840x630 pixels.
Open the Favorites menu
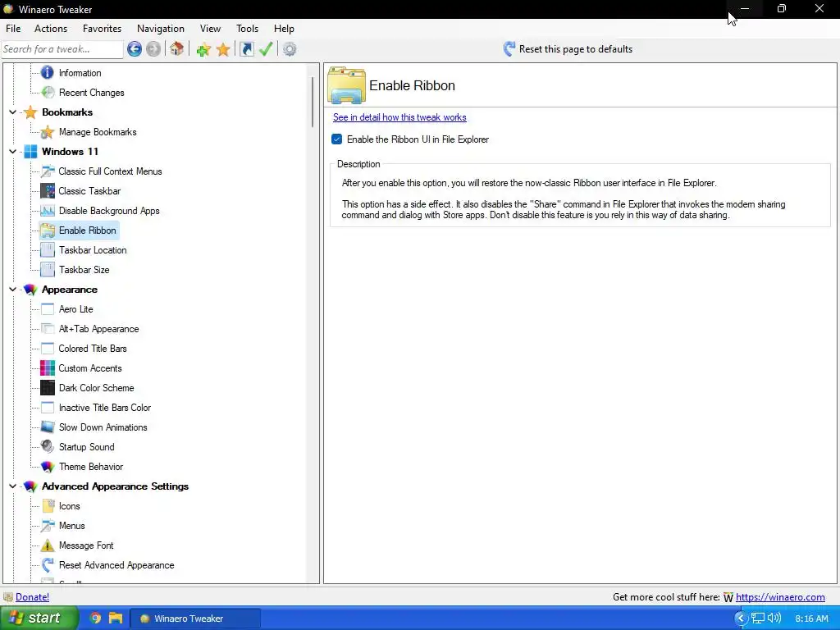[x=102, y=29]
